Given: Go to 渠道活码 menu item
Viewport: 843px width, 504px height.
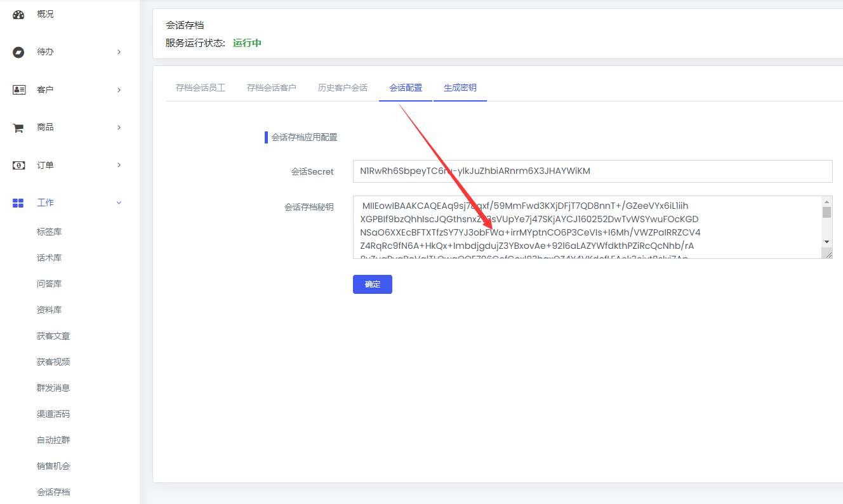Looking at the screenshot, I should 53,414.
